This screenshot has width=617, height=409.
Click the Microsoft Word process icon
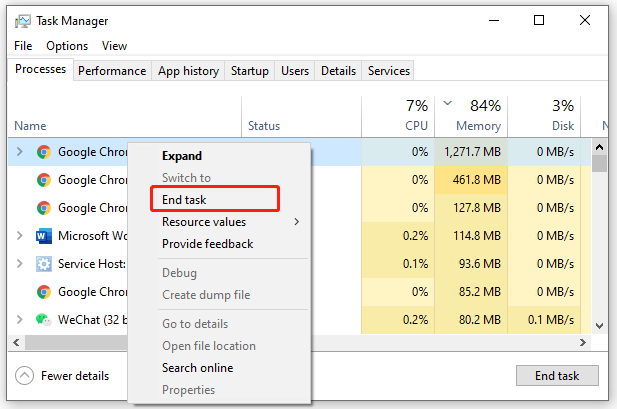coord(44,236)
